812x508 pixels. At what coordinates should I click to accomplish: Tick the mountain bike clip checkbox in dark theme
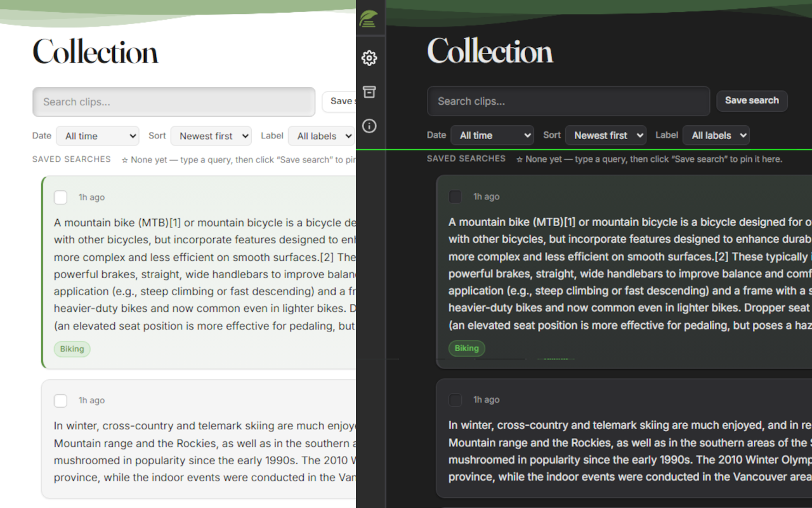pyautogui.click(x=455, y=197)
